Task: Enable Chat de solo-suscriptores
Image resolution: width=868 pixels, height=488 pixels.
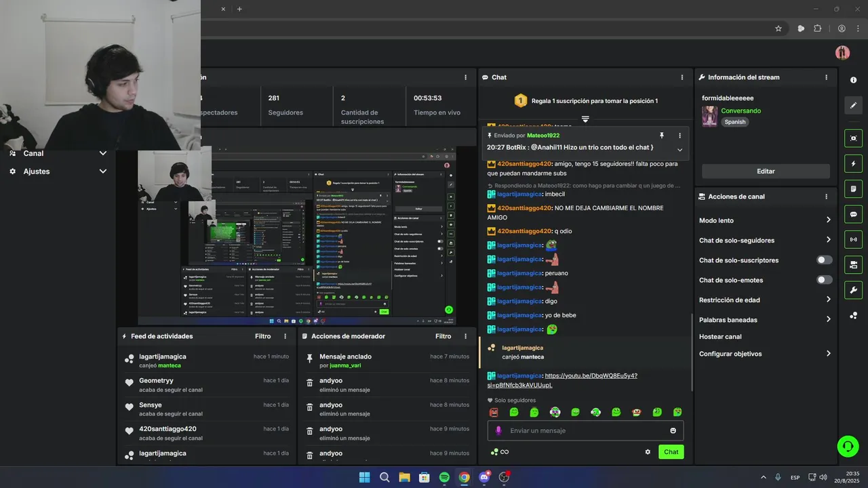Action: tap(825, 260)
